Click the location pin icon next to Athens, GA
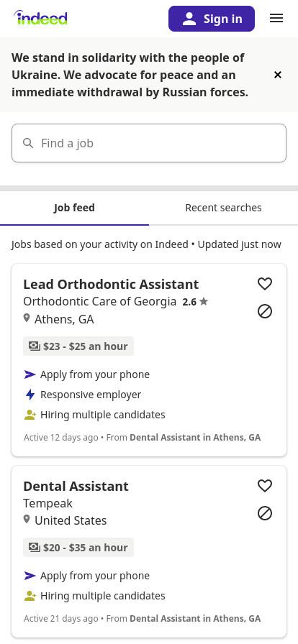This screenshot has width=298, height=644. click(27, 318)
